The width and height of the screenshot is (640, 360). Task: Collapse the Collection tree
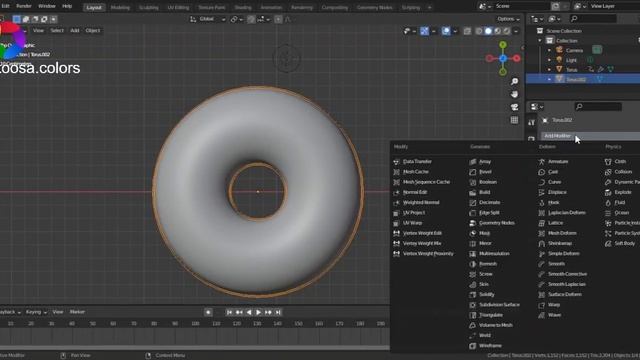pyautogui.click(x=540, y=40)
